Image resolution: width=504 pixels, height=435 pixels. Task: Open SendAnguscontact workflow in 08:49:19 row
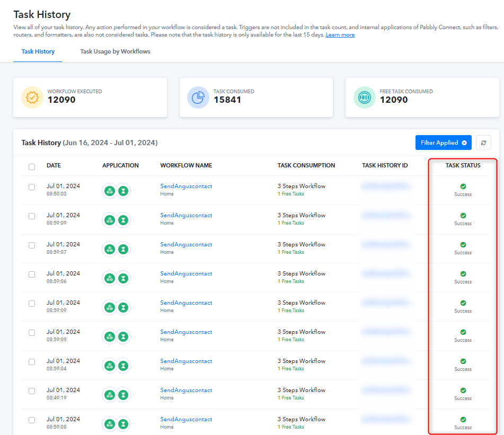[x=186, y=390]
